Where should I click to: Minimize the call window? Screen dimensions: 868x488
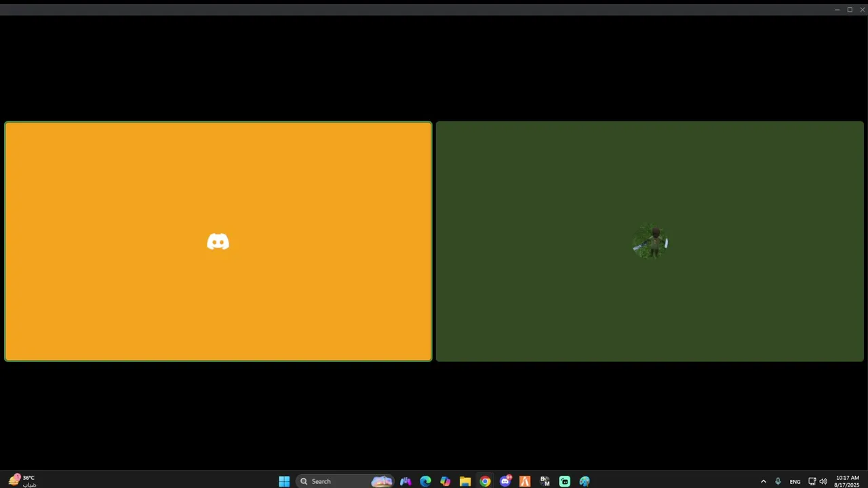(x=837, y=9)
